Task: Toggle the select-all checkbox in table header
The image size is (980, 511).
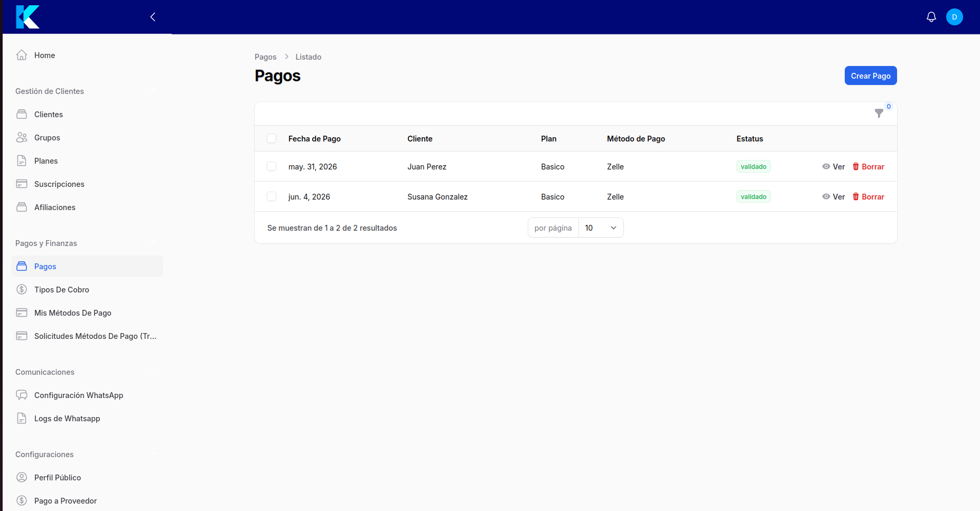Action: [x=272, y=138]
